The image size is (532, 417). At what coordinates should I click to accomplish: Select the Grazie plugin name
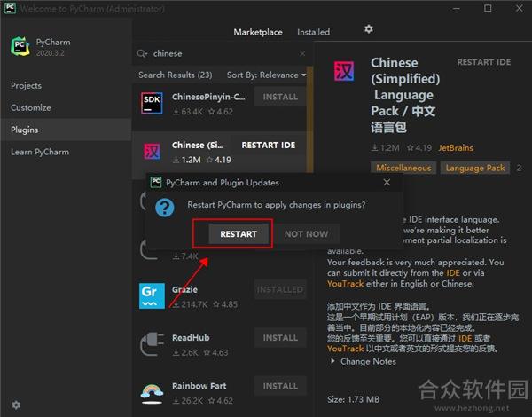(x=185, y=289)
